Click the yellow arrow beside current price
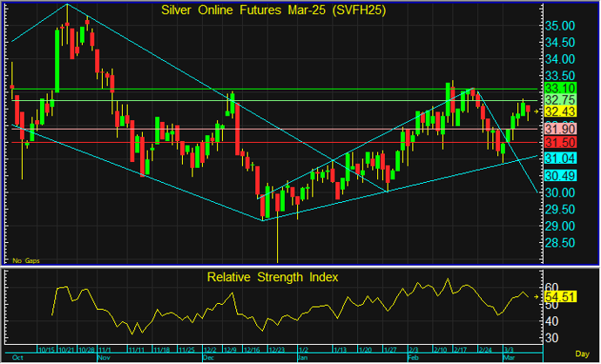This screenshot has width=601, height=364. click(x=537, y=111)
